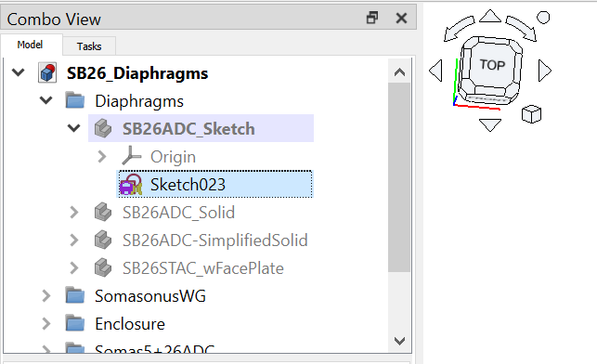Collapse the SB26ADC_Sketch body
Screen dimensions: 597x364
tap(74, 128)
